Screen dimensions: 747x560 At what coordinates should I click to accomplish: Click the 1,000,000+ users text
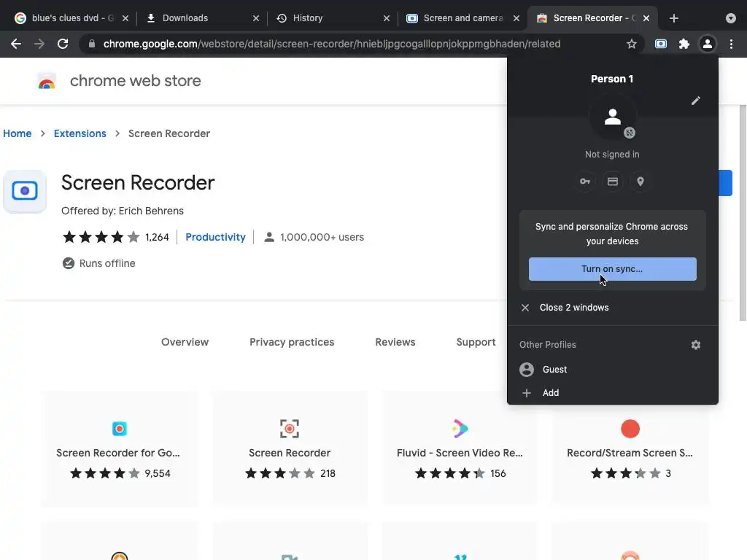[322, 237]
